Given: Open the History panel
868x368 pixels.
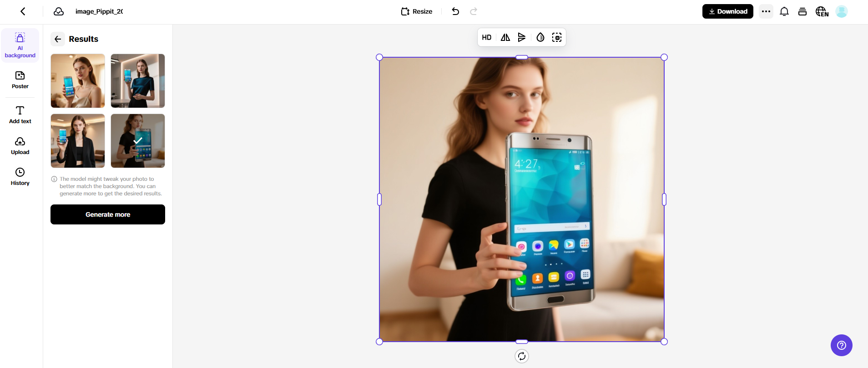Looking at the screenshot, I should click(x=20, y=177).
